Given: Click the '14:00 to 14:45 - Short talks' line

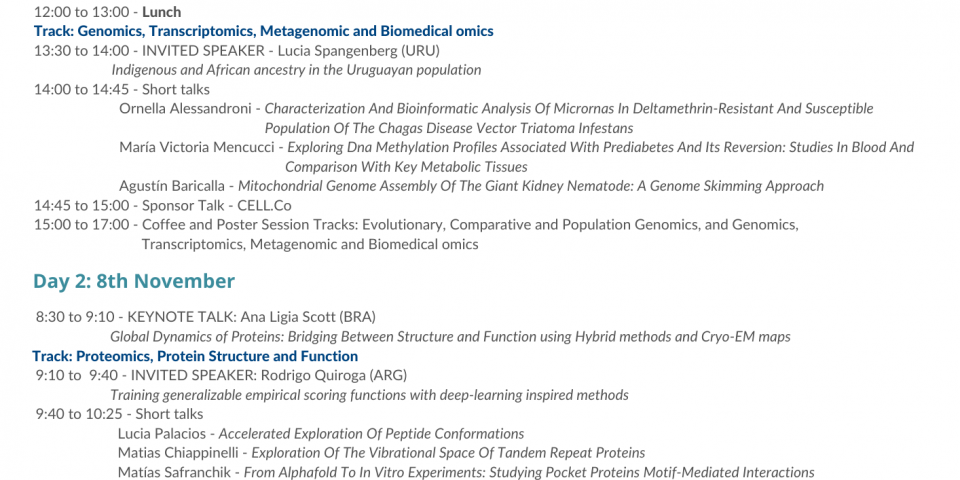Looking at the screenshot, I should click(121, 89).
